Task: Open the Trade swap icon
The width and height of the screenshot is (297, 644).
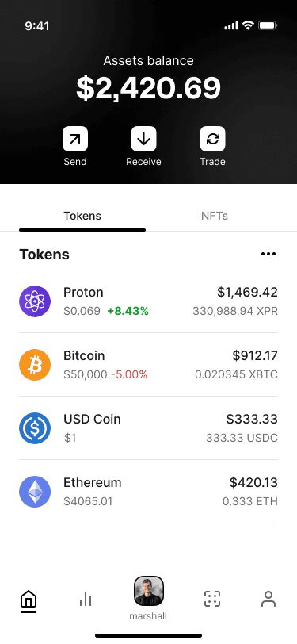Action: pyautogui.click(x=212, y=139)
